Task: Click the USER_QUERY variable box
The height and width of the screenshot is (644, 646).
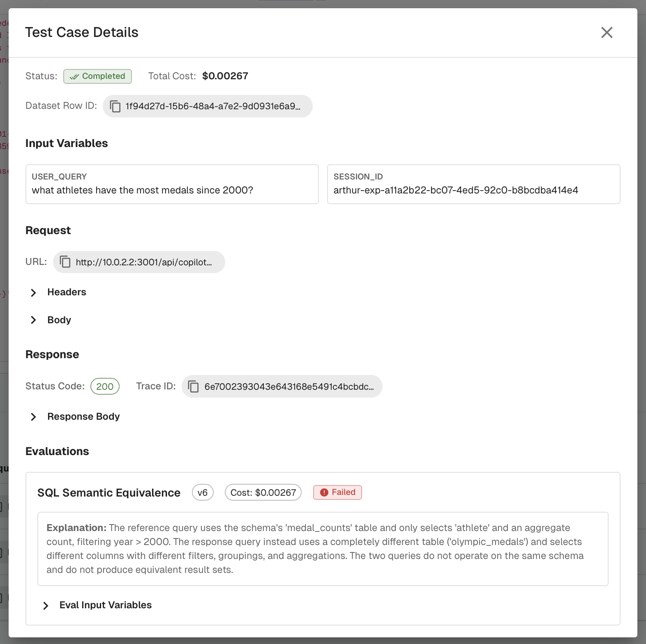Action: [172, 184]
